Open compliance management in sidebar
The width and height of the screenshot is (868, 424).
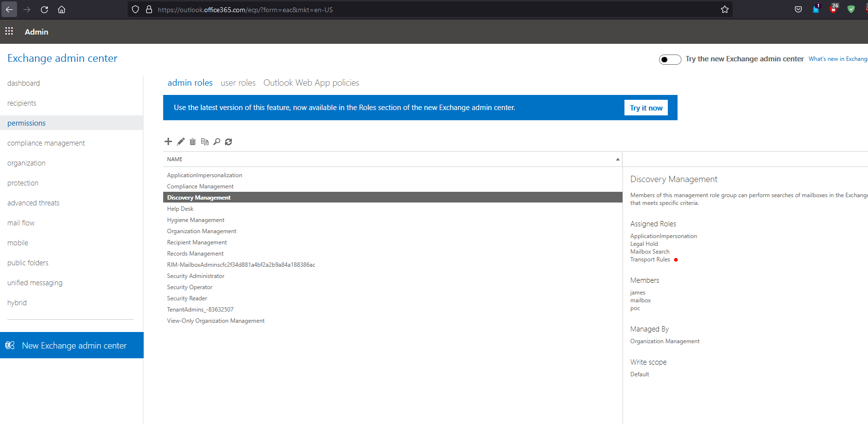[46, 143]
